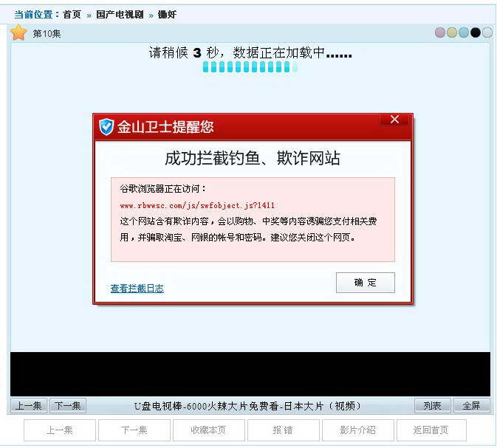The width and height of the screenshot is (497, 448).
Task: Click 收藏本页 at page bottom
Action: click(x=208, y=430)
